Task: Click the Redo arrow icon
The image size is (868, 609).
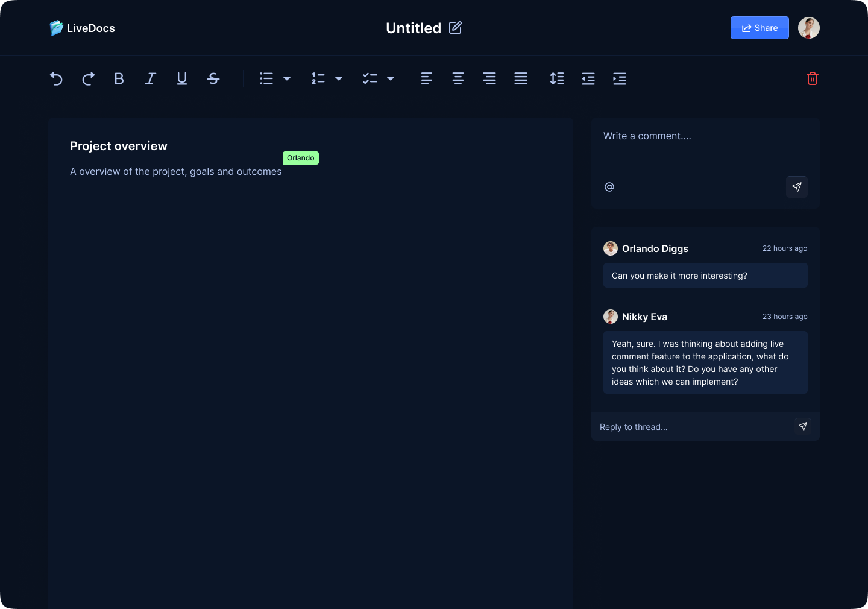Action: (88, 78)
